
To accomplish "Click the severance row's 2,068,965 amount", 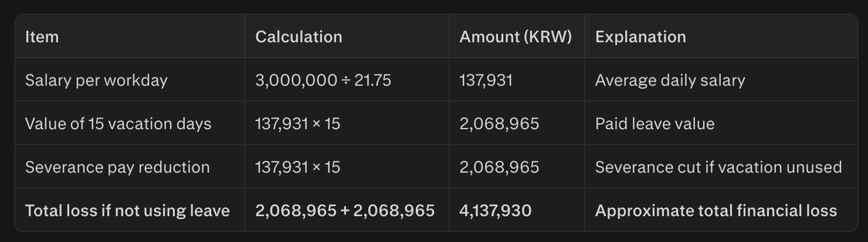I will [x=499, y=167].
